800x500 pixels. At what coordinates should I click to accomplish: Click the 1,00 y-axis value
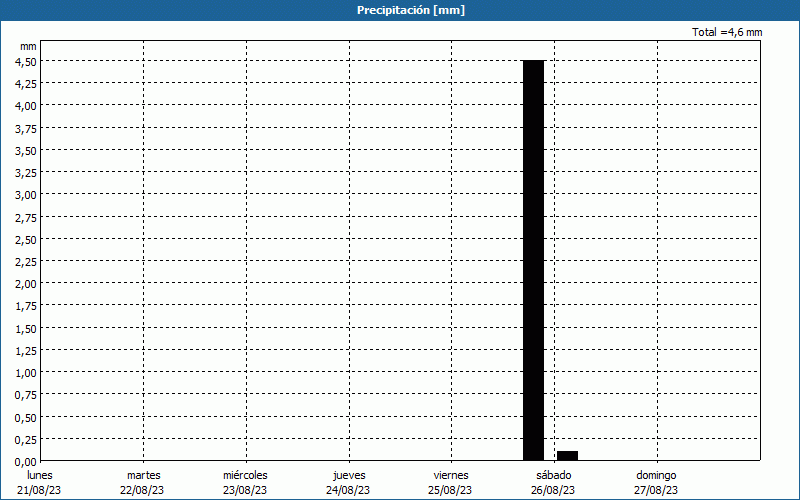tap(26, 373)
